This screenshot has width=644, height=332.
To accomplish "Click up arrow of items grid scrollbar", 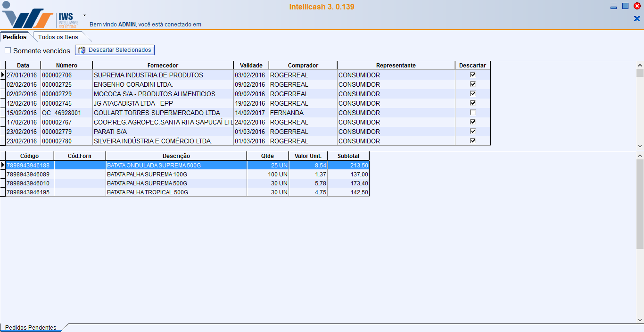I will pos(640,156).
